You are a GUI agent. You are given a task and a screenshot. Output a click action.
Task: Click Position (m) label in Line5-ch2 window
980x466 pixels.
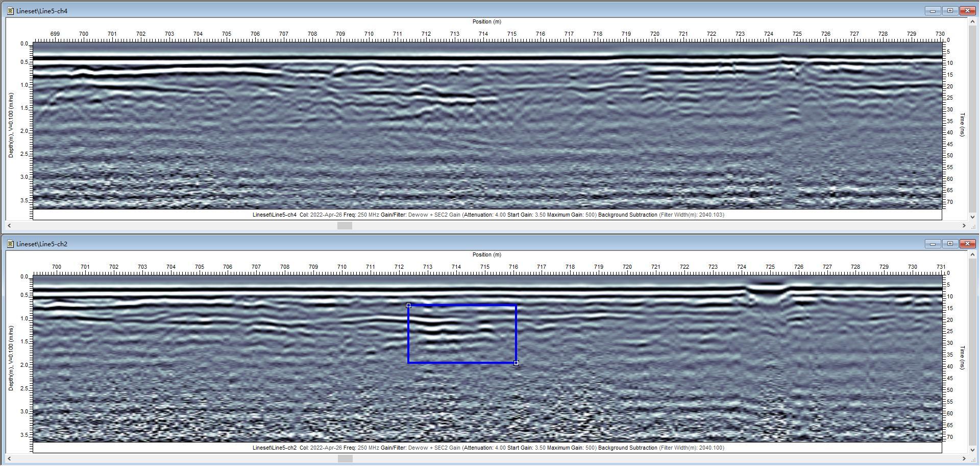[486, 254]
